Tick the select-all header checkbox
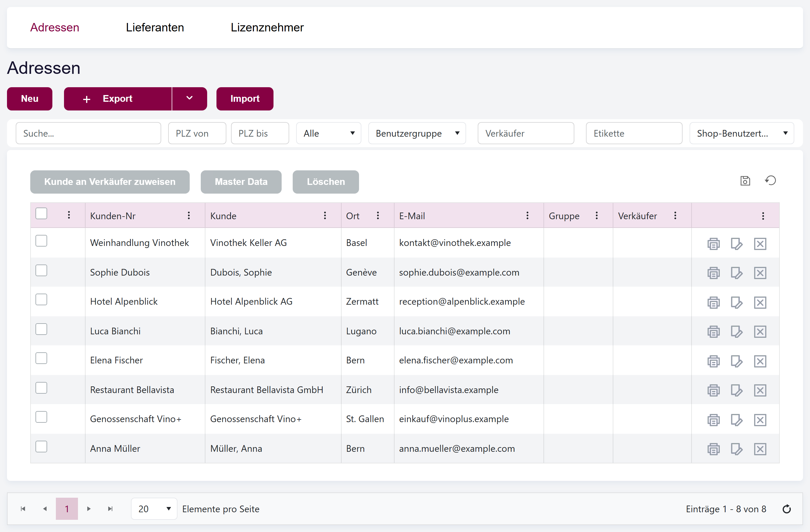The width and height of the screenshot is (810, 532). (x=41, y=214)
